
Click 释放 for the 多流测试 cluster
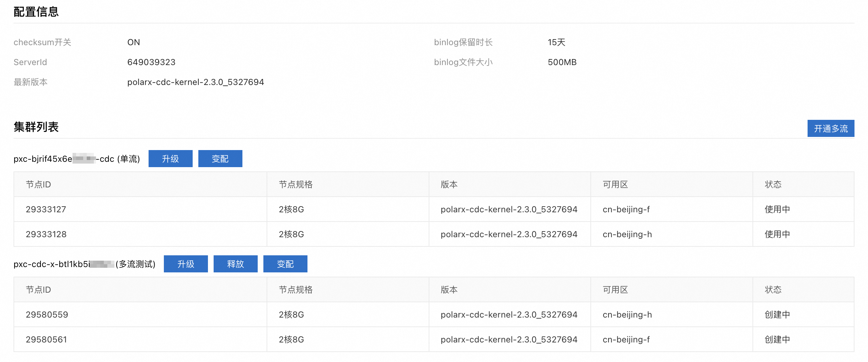tap(236, 264)
